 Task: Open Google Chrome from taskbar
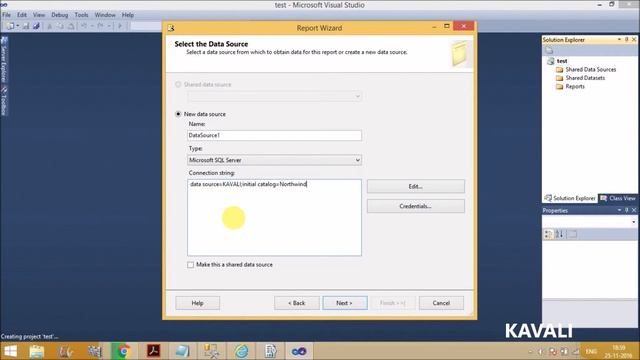pos(124,351)
